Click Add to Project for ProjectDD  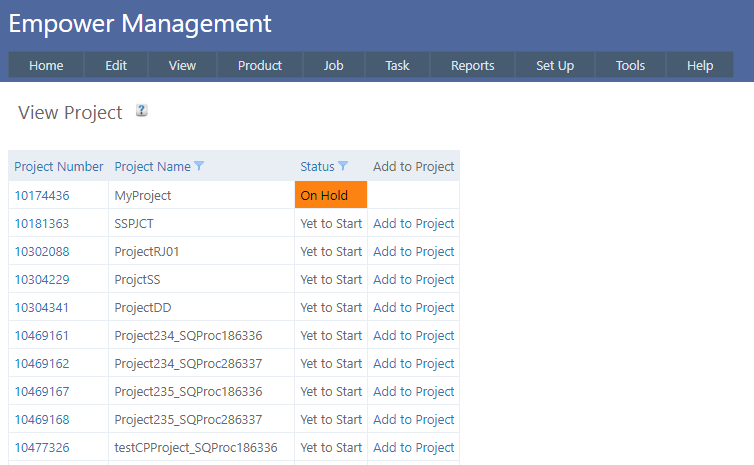pos(413,308)
